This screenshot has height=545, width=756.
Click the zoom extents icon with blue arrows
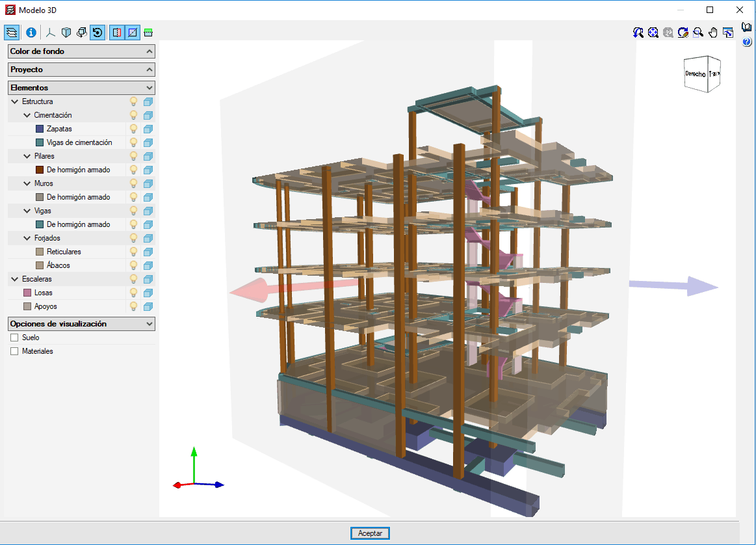tap(653, 33)
